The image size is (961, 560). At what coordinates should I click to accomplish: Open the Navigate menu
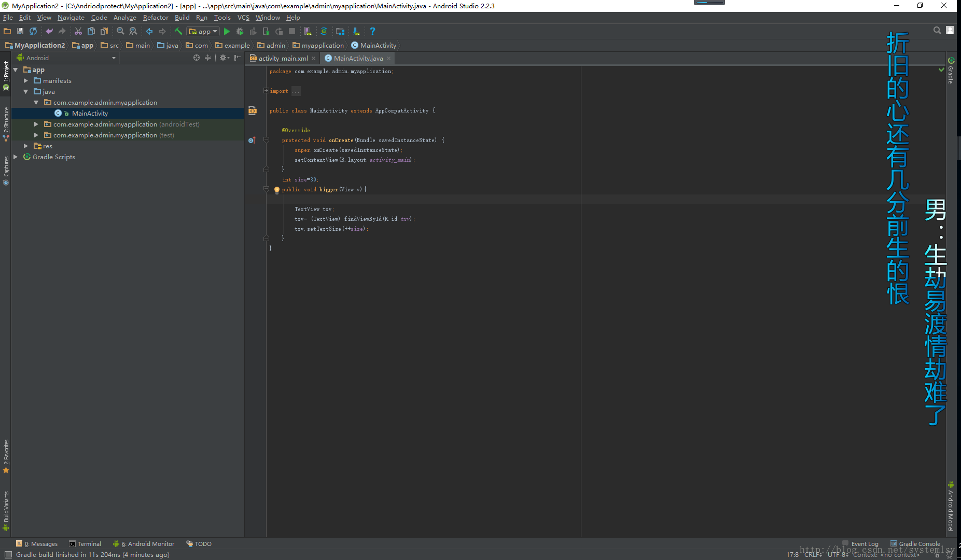click(x=71, y=18)
